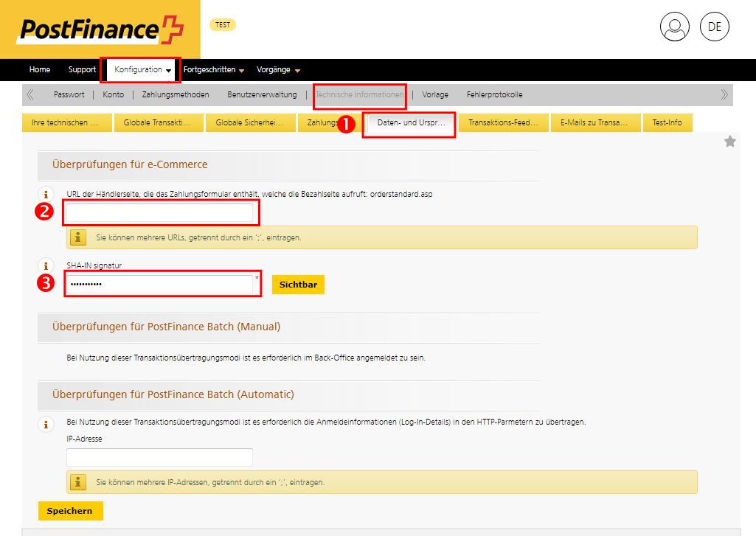Expand the Fortgeschritten dropdown menu
Viewport: 756px width, 536px height.
point(214,69)
